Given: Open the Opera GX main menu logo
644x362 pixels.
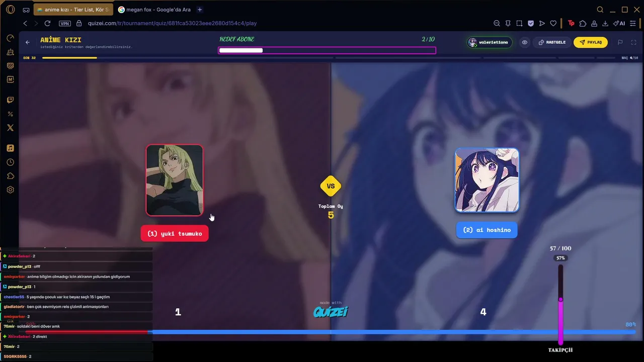Looking at the screenshot, I should [10, 10].
